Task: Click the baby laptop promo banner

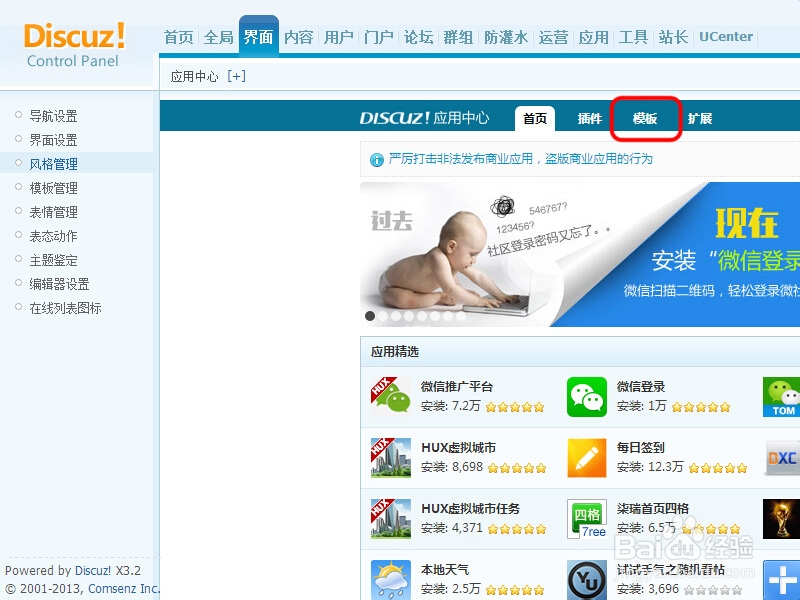Action: click(x=580, y=254)
